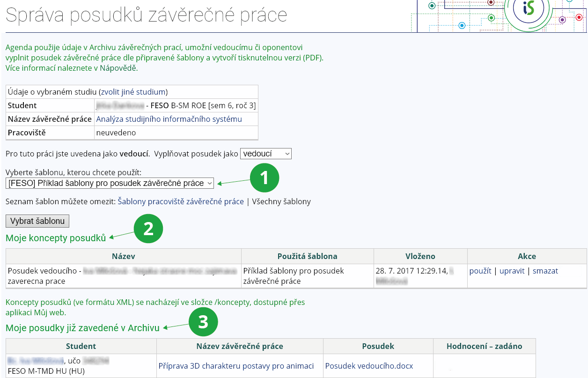
Task: Click the blurred student name in archive table
Action: (35, 361)
